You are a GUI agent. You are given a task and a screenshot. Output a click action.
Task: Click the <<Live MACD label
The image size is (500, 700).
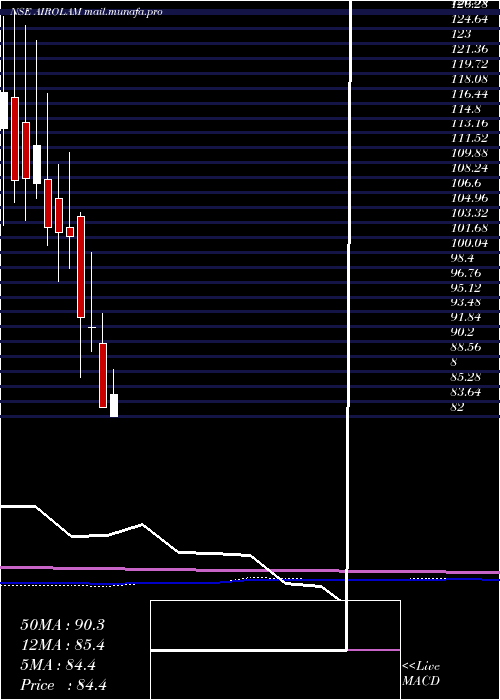pos(421,674)
